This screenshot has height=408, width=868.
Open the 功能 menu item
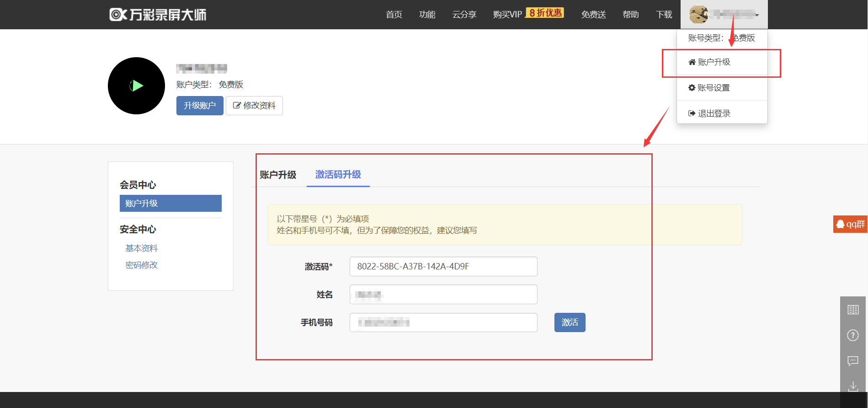(x=427, y=15)
